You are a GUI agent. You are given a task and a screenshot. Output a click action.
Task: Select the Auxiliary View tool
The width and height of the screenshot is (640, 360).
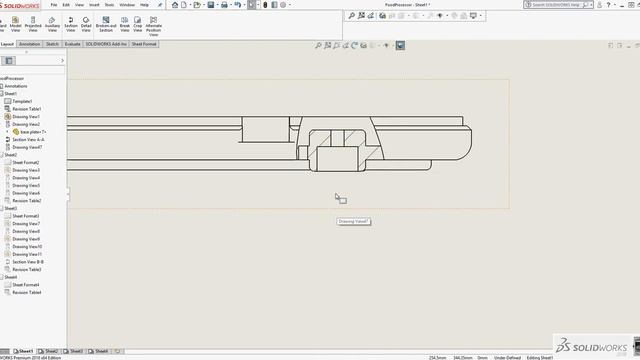pyautogui.click(x=52, y=24)
